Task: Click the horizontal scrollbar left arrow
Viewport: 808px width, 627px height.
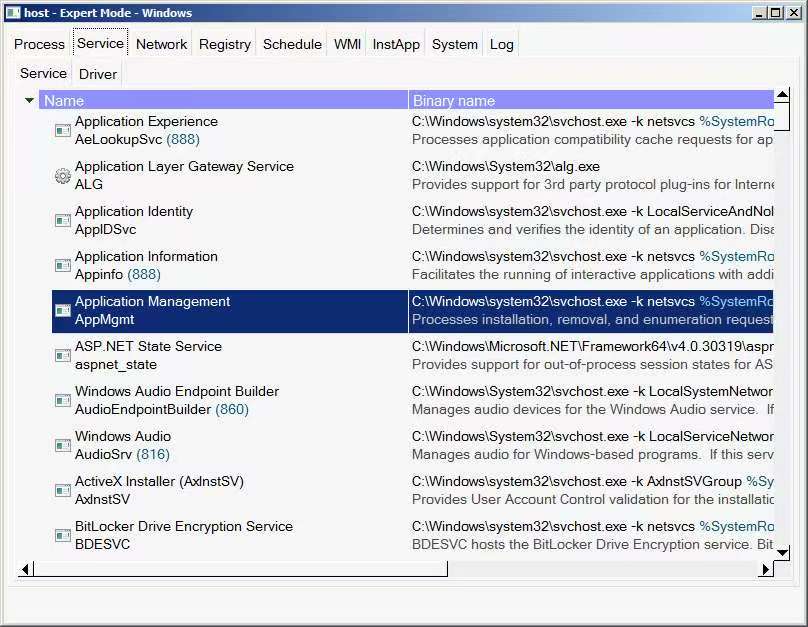Action: pyautogui.click(x=26, y=569)
